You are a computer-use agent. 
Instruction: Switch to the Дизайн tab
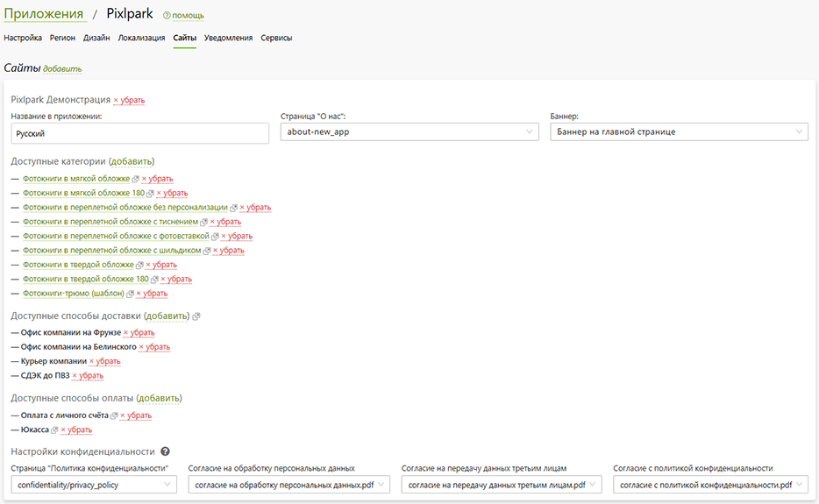coord(96,38)
